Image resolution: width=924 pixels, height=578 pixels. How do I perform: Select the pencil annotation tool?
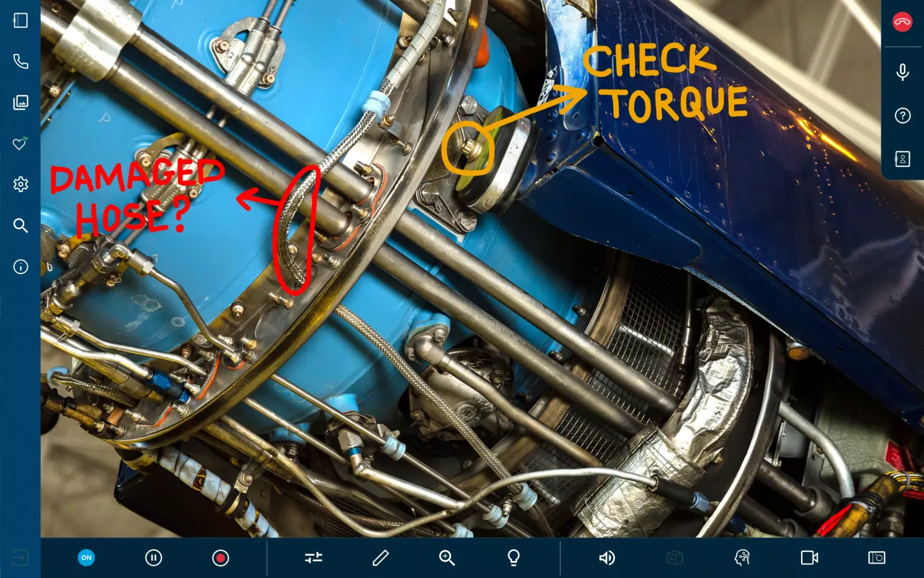point(380,558)
